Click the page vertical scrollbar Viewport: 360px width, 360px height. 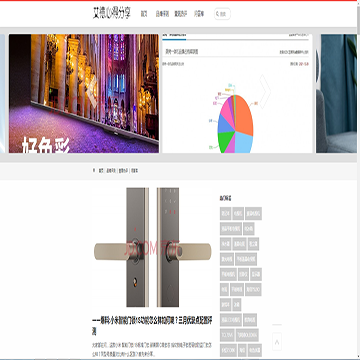[x=358, y=180]
